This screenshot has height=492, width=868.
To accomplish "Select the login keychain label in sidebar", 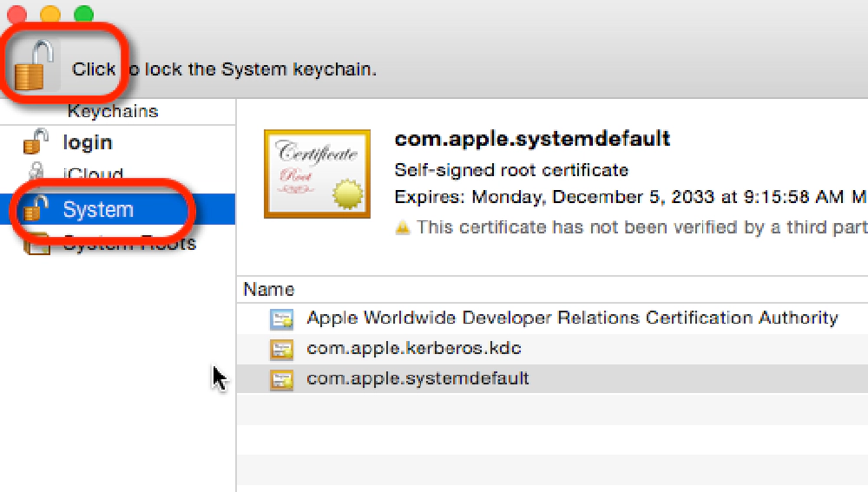I will tap(88, 142).
